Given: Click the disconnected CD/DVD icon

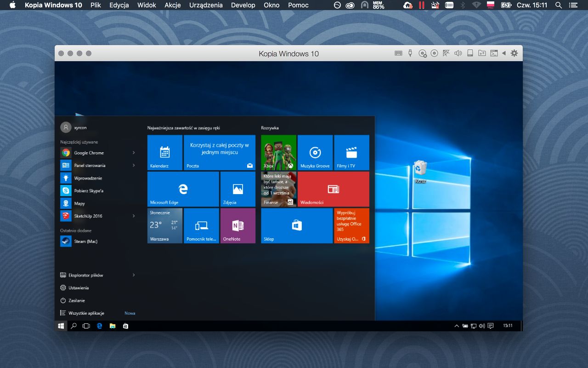Looking at the screenshot, I should 423,53.
